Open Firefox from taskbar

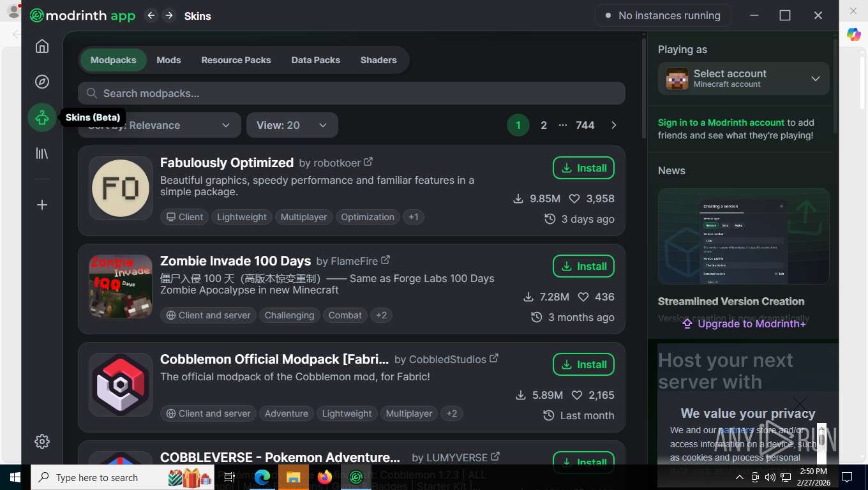325,477
